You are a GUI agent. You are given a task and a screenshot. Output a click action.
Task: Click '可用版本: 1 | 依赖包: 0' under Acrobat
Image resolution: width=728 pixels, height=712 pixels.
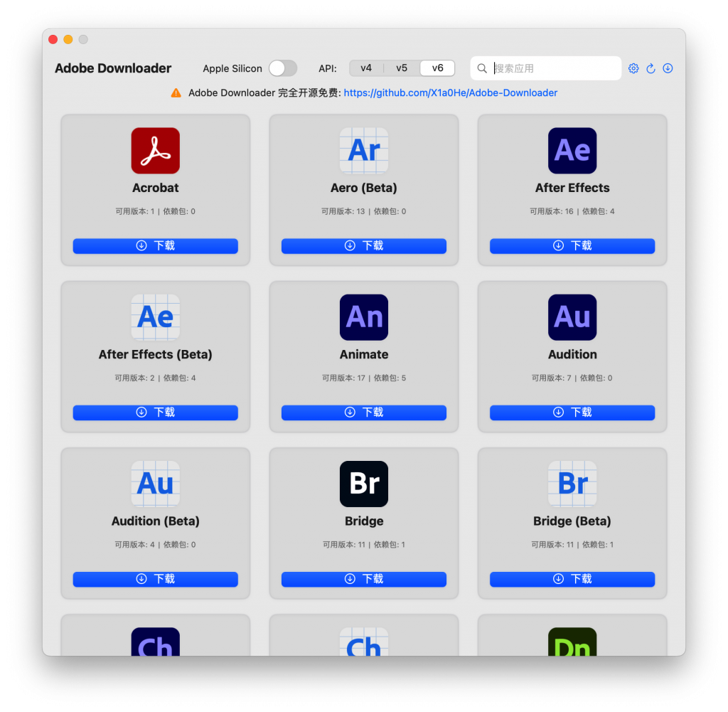(155, 211)
